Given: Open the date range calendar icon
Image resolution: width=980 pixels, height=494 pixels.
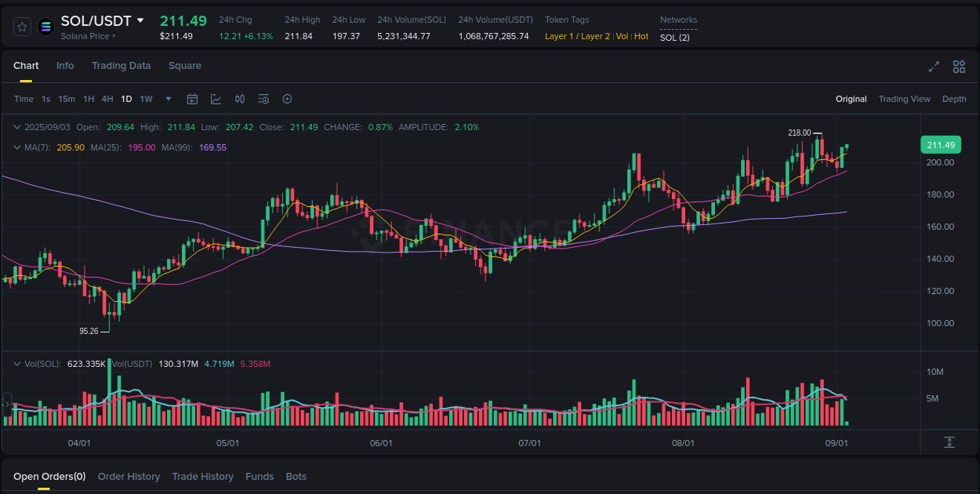Looking at the screenshot, I should tap(192, 99).
